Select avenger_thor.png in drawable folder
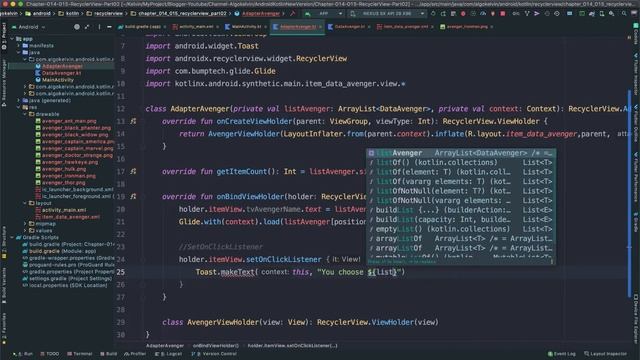Viewport: 640px width, 360px height. 63,183
